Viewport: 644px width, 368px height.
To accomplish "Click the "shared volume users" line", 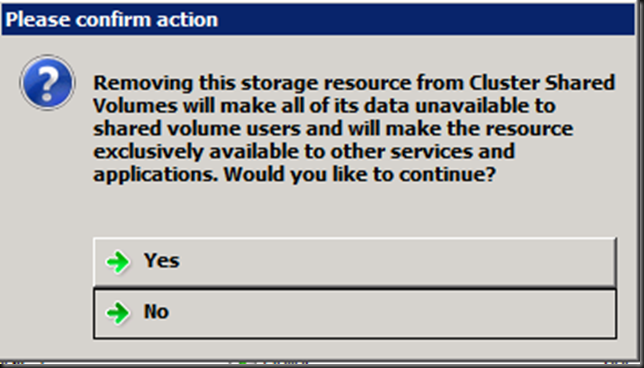I will click(x=333, y=129).
